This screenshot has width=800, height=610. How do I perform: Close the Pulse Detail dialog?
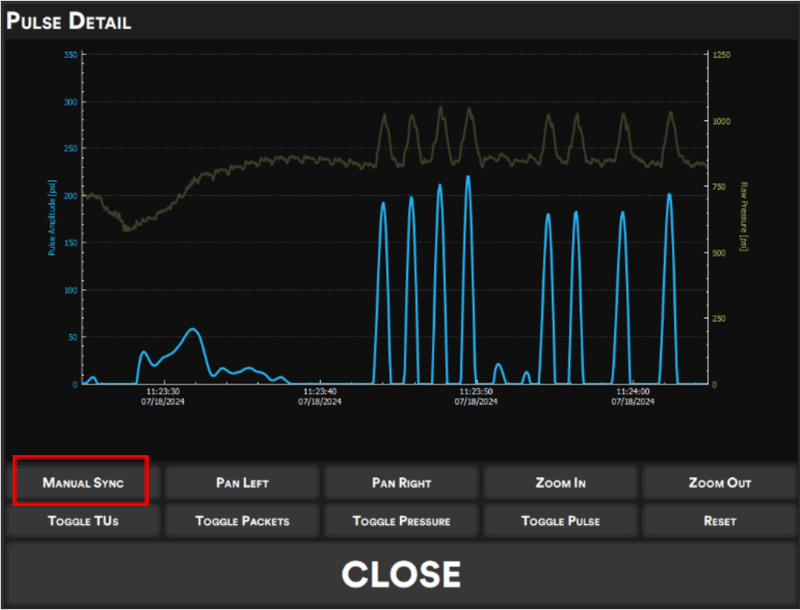pos(400,574)
